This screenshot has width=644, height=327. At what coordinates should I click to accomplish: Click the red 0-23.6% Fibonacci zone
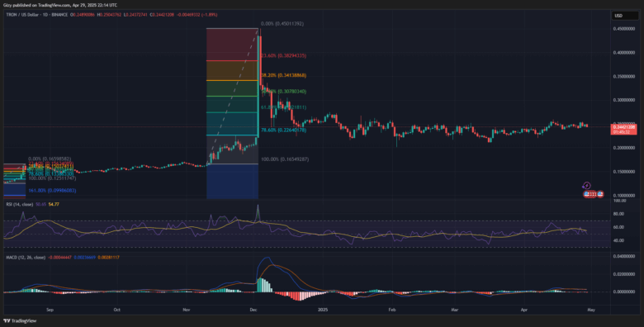(x=233, y=45)
